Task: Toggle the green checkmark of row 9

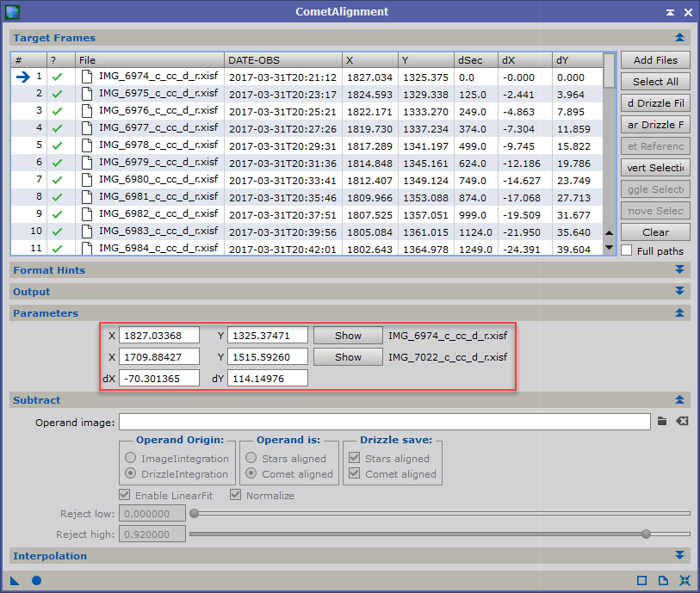Action: click(x=57, y=214)
